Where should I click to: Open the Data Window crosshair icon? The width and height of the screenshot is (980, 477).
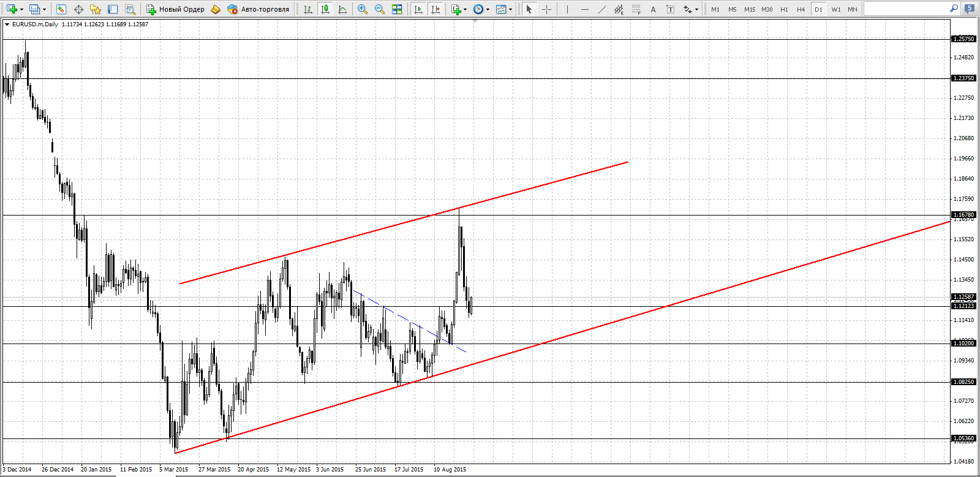78,9
